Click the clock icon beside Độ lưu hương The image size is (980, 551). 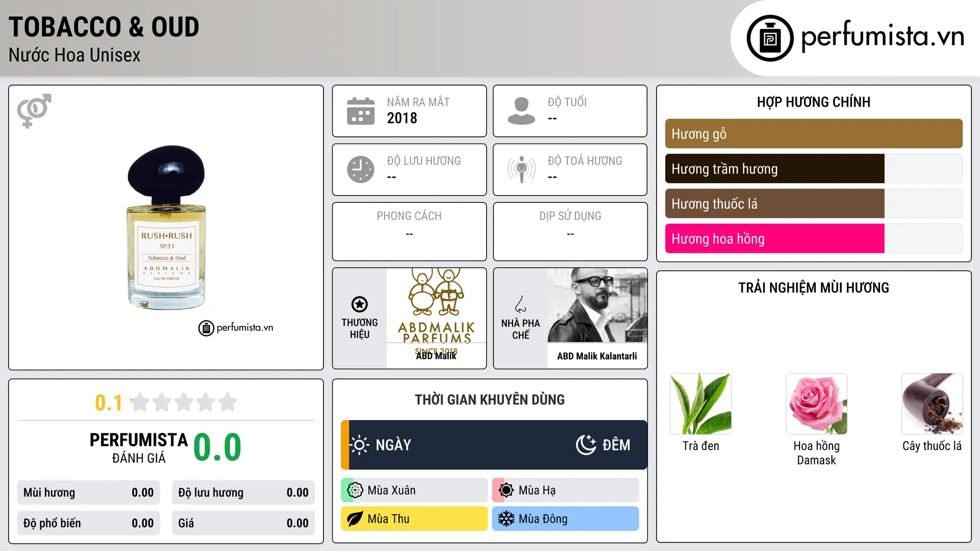point(361,169)
